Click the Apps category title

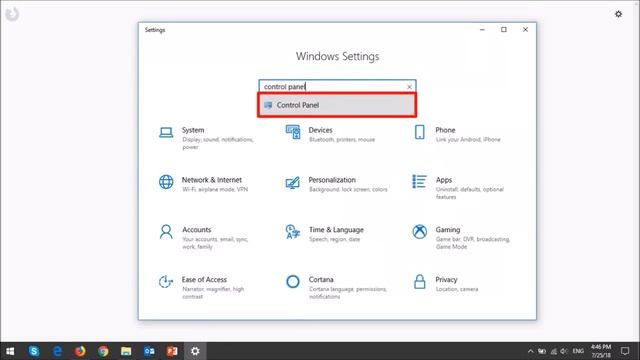click(444, 180)
